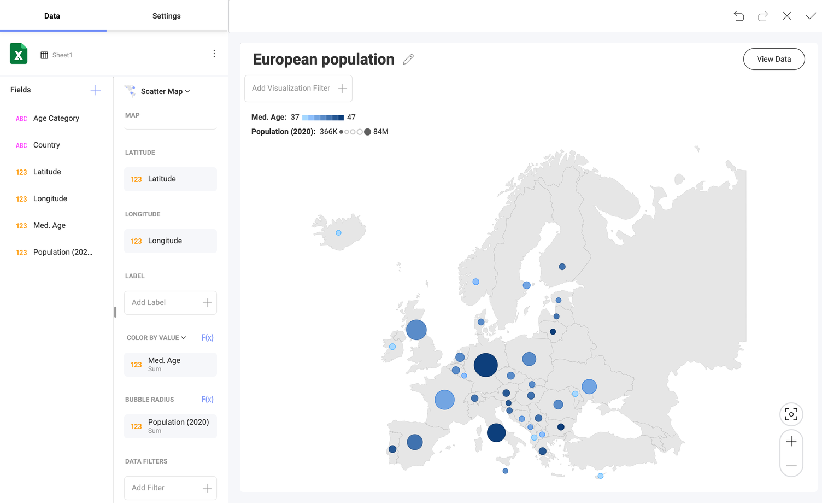Click plus icon in Add Label box

[x=207, y=303]
